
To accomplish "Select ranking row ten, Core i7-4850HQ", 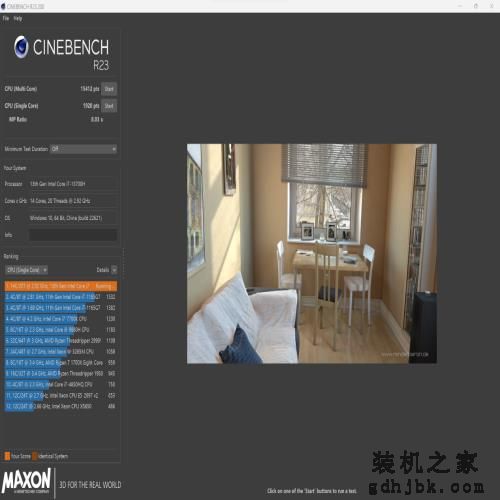I will pos(61,385).
